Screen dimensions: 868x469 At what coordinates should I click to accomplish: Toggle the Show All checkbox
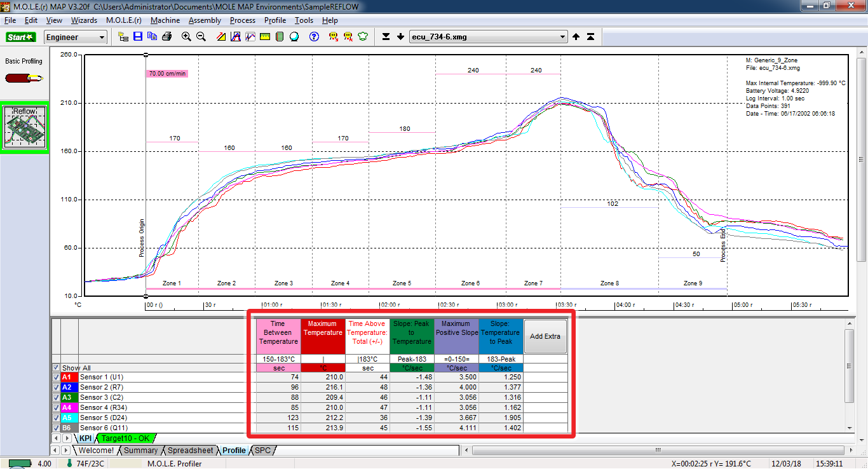(56, 368)
